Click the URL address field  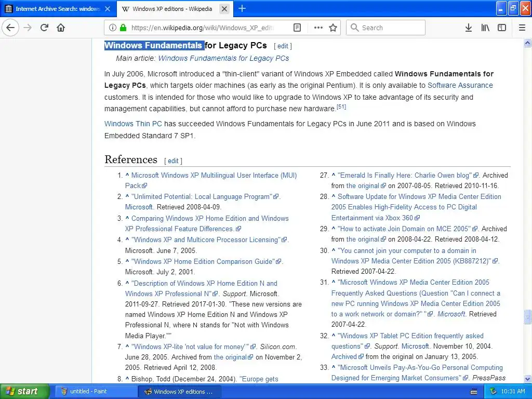click(x=203, y=28)
